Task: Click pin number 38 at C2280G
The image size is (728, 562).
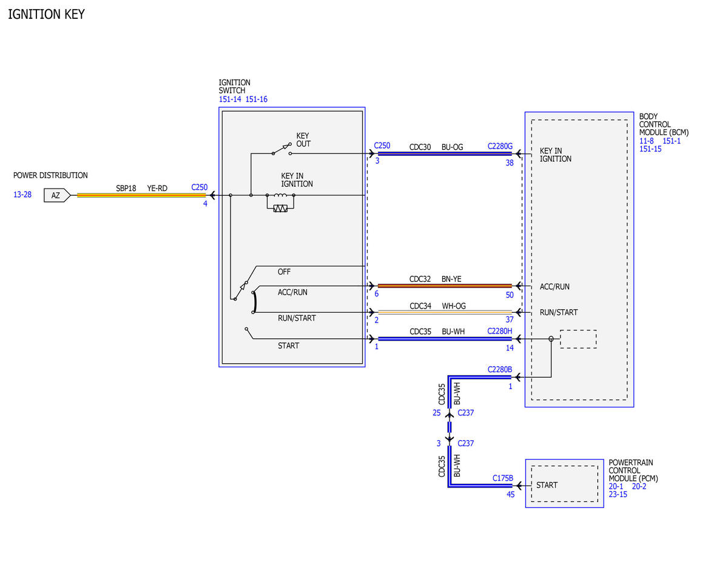Action: click(510, 162)
